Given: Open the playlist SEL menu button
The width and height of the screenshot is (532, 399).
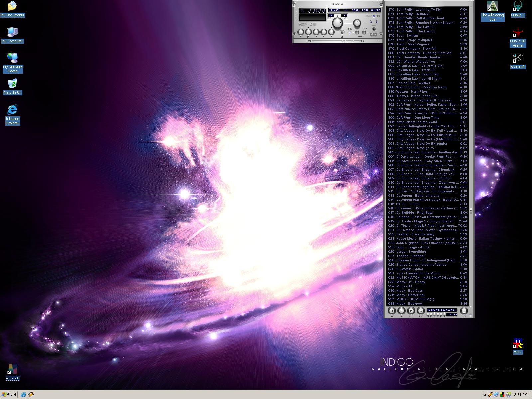Looking at the screenshot, I should (x=411, y=311).
